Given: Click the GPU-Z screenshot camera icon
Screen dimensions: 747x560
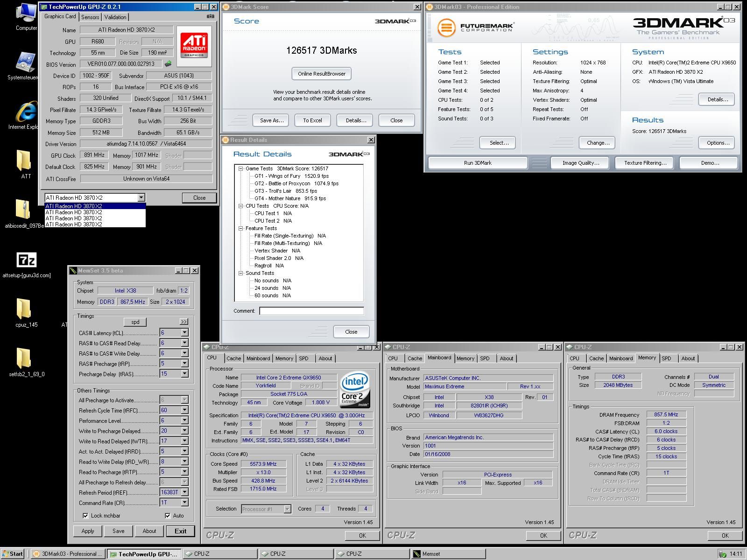Looking at the screenshot, I should 211,16.
